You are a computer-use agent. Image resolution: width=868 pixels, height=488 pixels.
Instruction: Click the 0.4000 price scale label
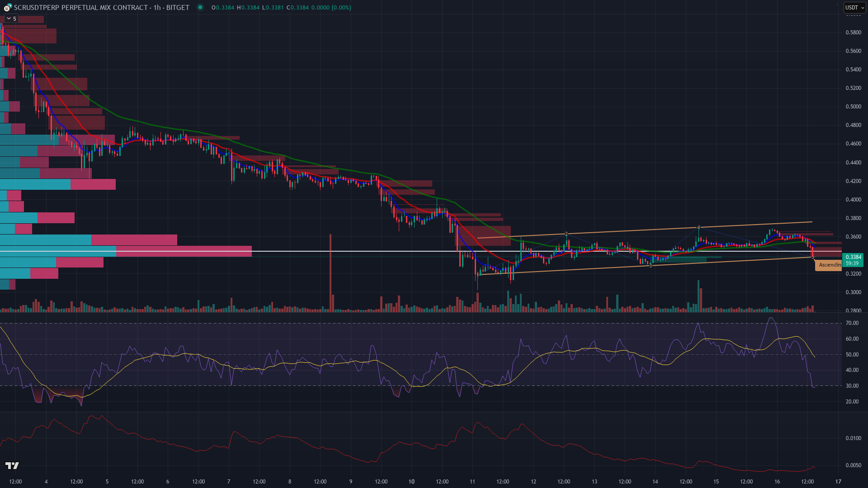[x=853, y=200]
